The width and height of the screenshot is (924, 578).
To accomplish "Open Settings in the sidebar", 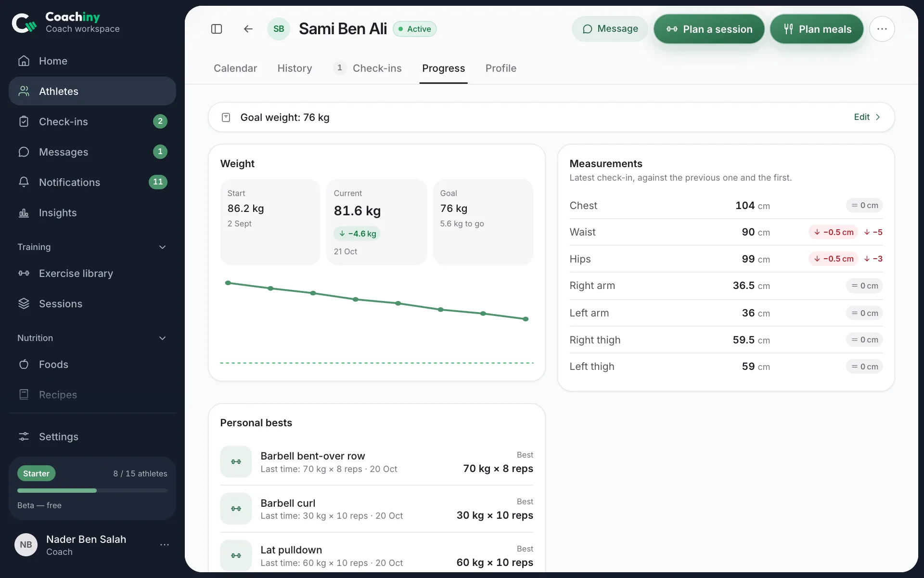I will [x=92, y=437].
